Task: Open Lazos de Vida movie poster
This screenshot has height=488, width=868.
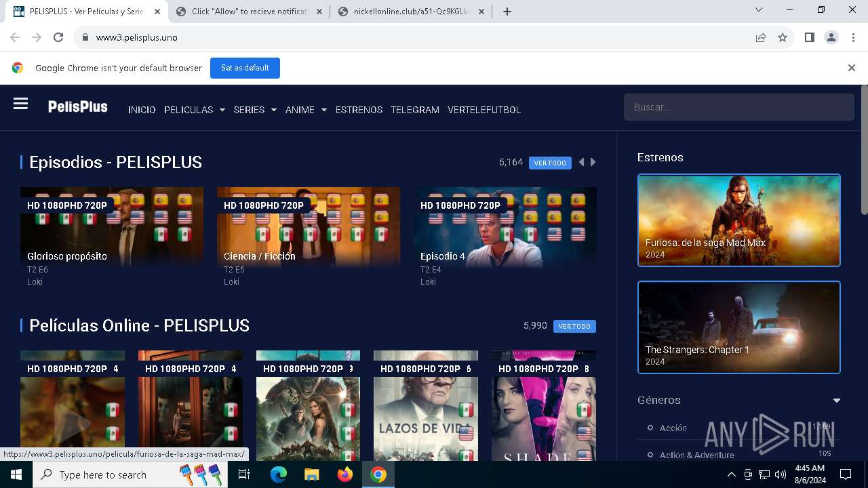Action: (x=426, y=405)
